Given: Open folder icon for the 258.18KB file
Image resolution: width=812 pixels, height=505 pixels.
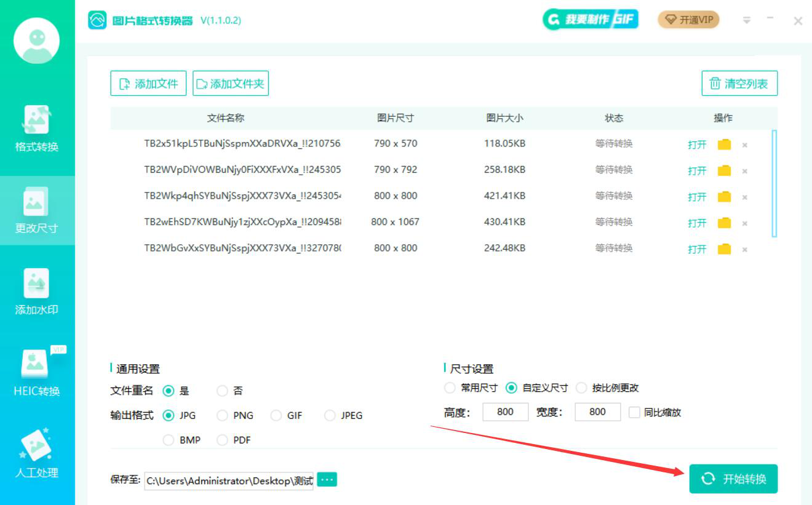Looking at the screenshot, I should coord(725,170).
